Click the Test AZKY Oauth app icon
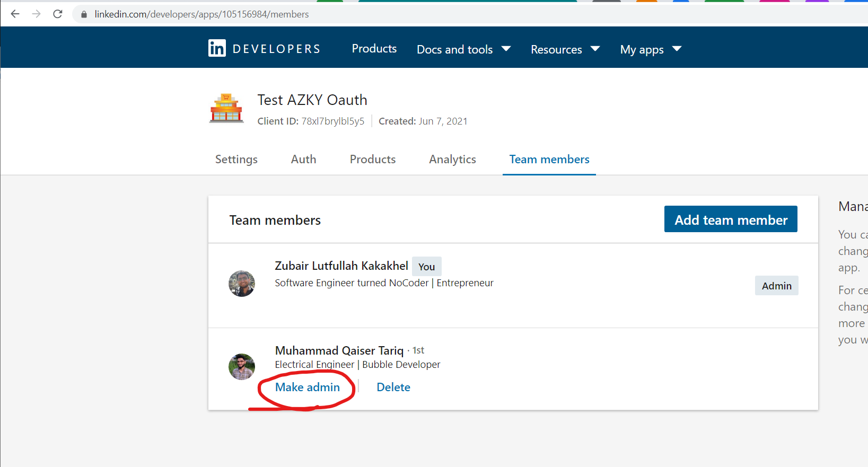This screenshot has width=868, height=467. (x=226, y=108)
